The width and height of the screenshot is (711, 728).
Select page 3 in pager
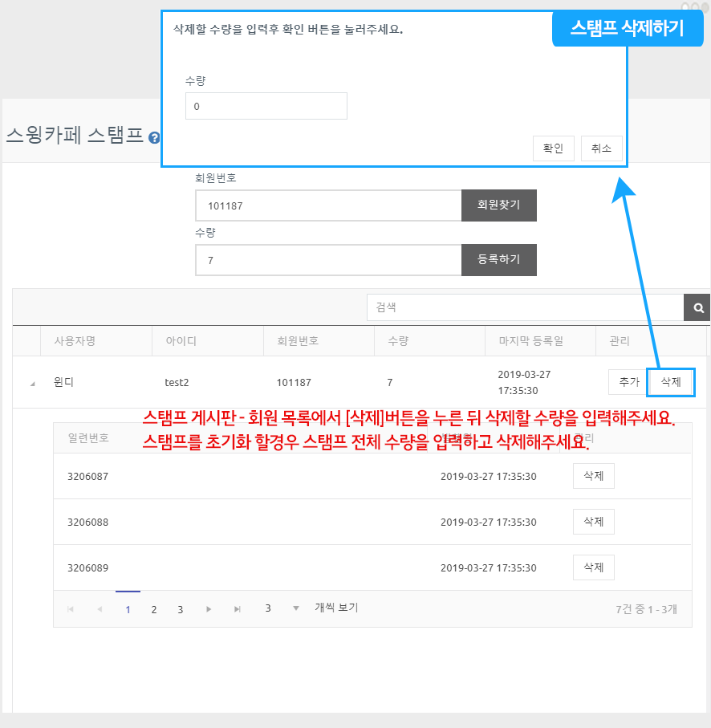[x=181, y=609]
